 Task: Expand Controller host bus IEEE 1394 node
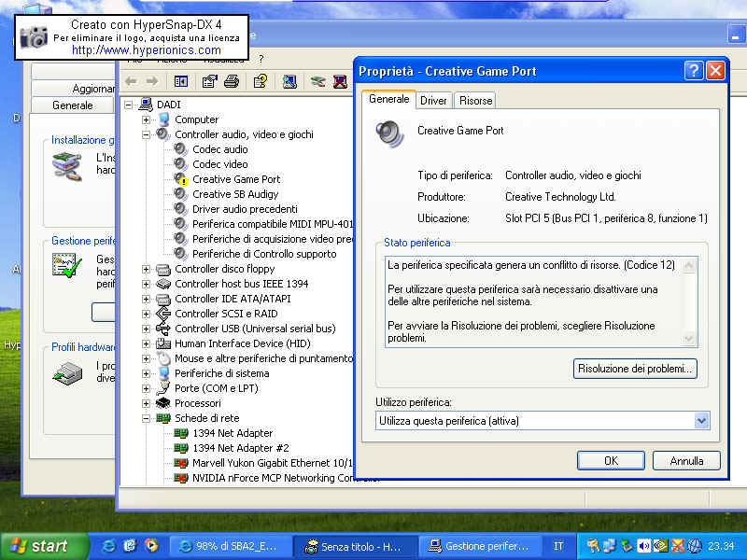[147, 285]
